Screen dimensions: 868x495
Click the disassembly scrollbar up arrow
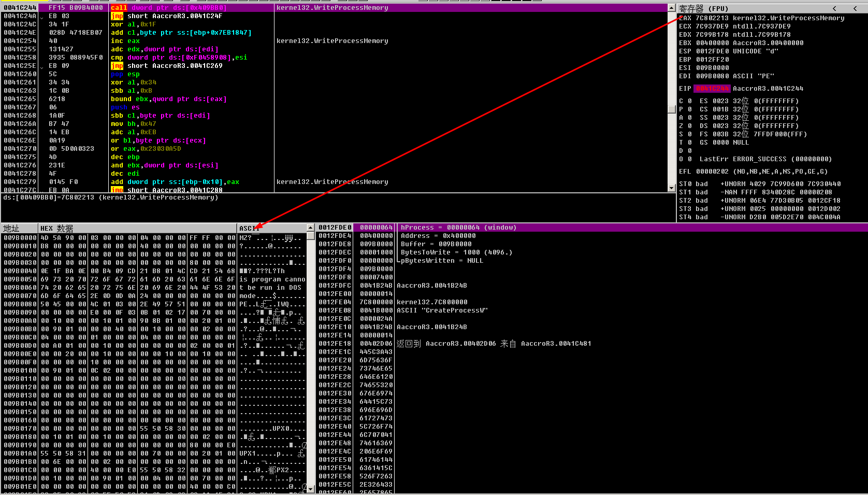point(672,8)
